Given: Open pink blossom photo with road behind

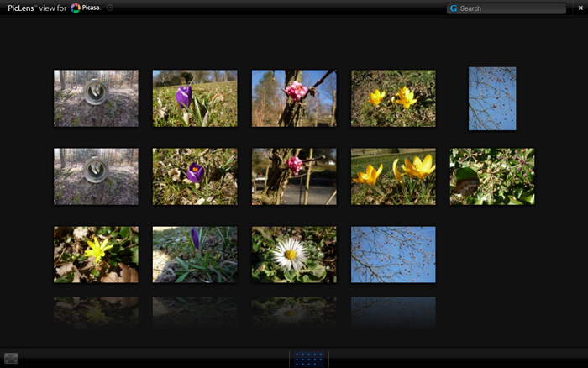Looking at the screenshot, I should (x=294, y=176).
